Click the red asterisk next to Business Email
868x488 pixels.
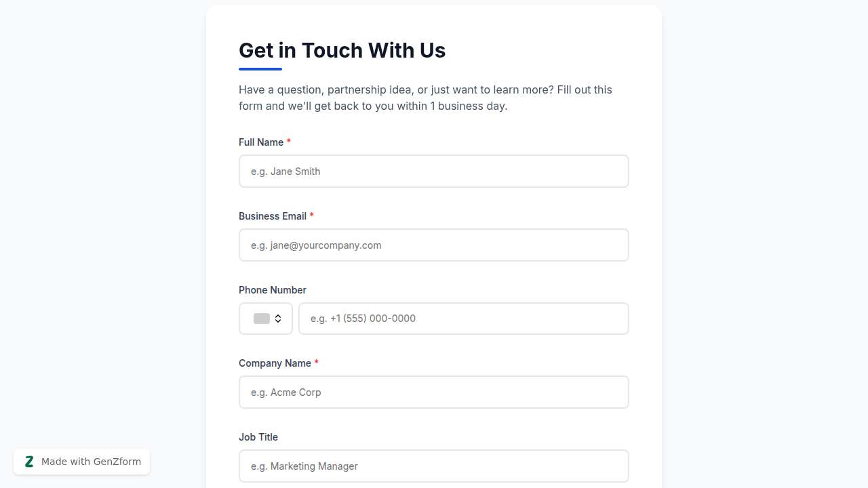point(311,215)
